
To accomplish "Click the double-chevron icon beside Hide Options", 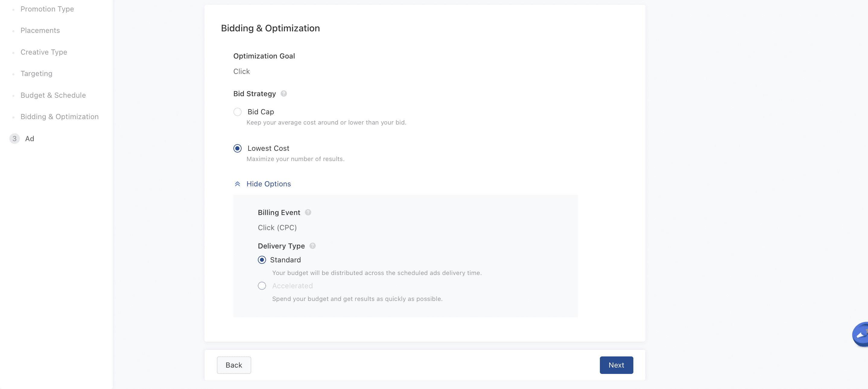I will (238, 184).
